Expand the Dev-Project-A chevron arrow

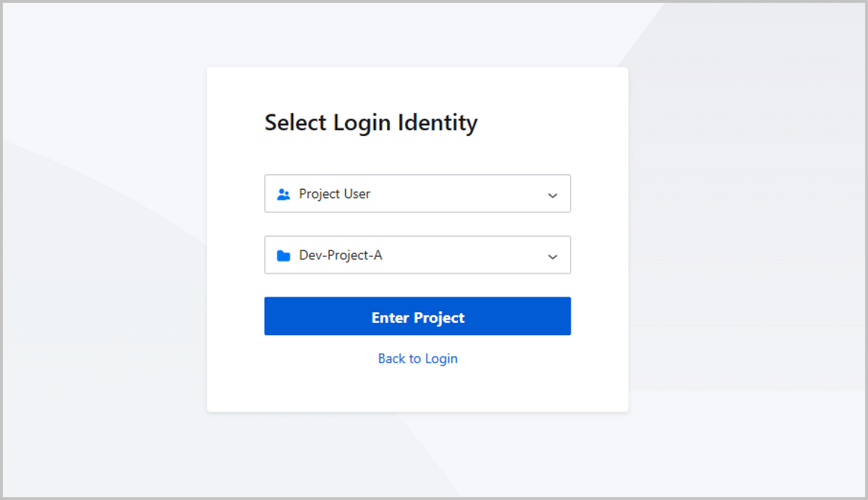[x=553, y=257]
